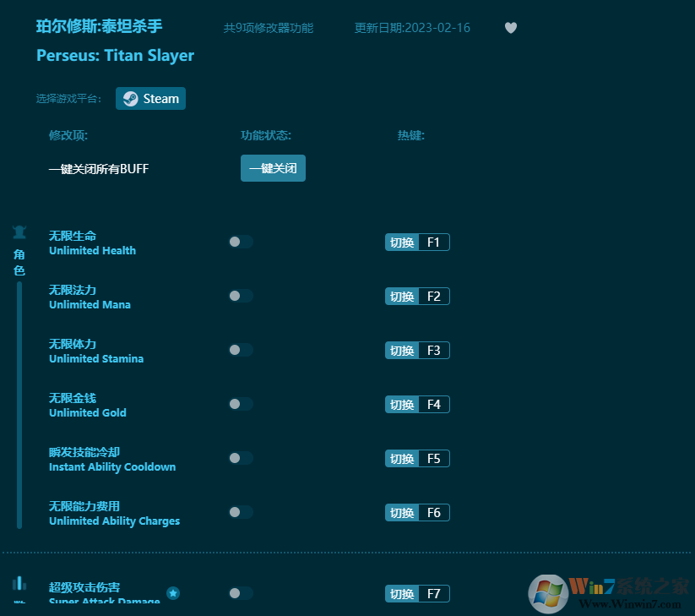Screen dimensions: 695x616
Task: Click the star badge beside Super Attack Damage
Action: [173, 593]
